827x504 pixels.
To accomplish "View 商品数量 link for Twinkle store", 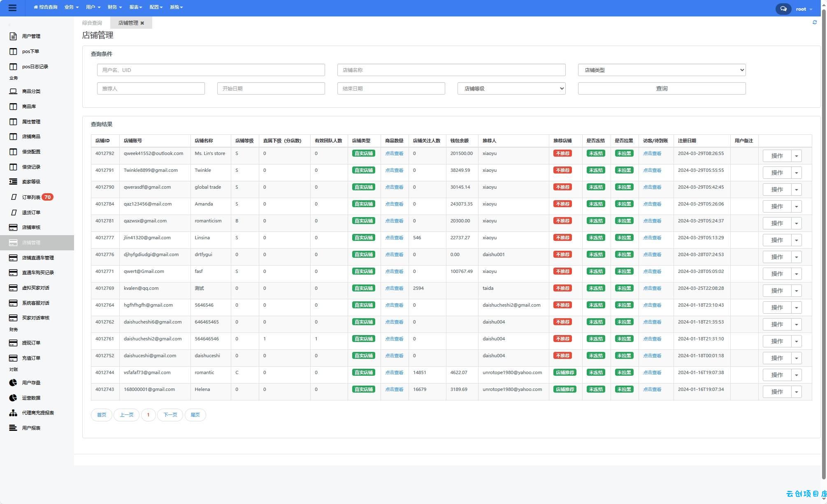I will pyautogui.click(x=394, y=170).
